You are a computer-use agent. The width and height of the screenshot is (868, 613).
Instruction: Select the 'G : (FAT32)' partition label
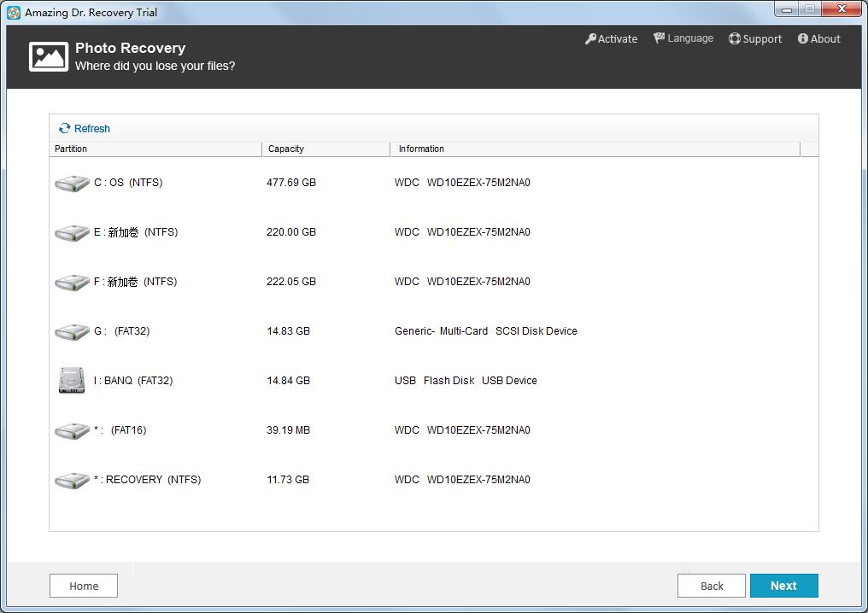point(122,331)
